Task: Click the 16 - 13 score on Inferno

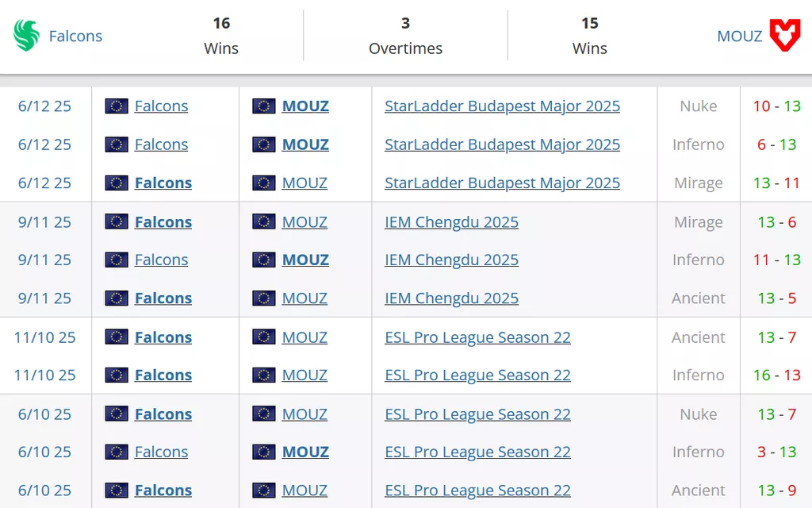Action: click(776, 375)
